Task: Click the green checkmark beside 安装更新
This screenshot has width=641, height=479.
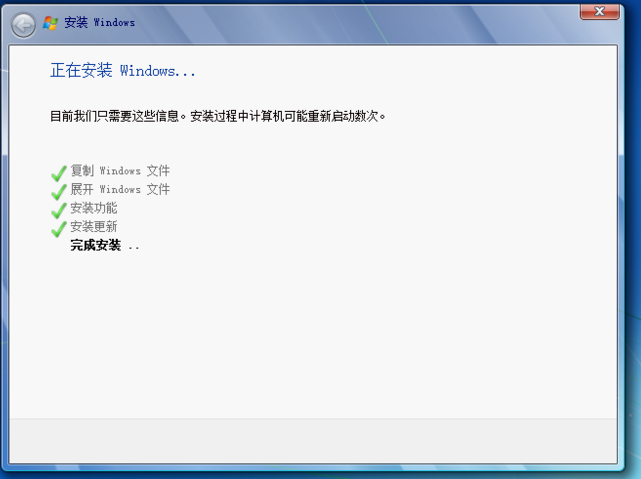Action: pyautogui.click(x=59, y=229)
